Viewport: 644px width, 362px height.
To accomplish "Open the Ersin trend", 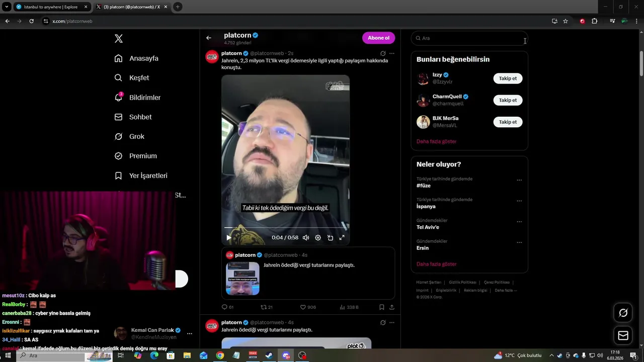I will coord(423,248).
